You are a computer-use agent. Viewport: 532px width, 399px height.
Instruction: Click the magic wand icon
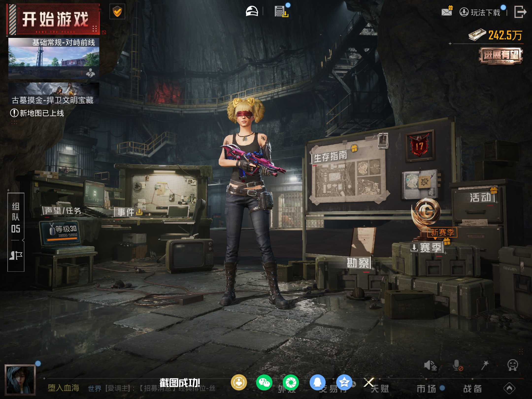coord(485,366)
